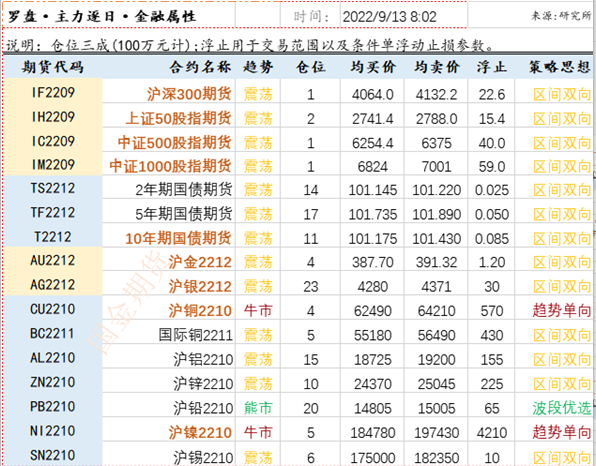
Task: Click contract name 沪锡2210
Action: click(x=203, y=457)
